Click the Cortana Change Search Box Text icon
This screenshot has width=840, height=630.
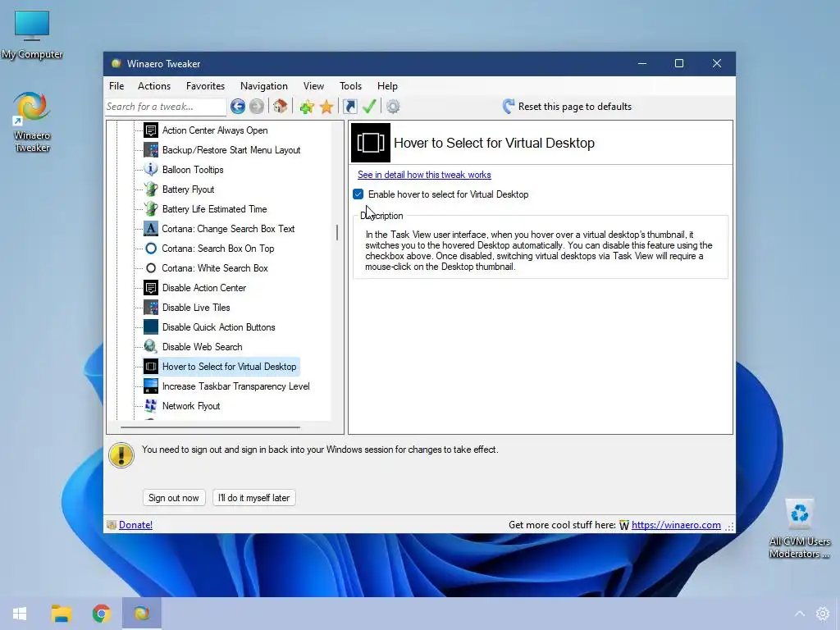(151, 229)
